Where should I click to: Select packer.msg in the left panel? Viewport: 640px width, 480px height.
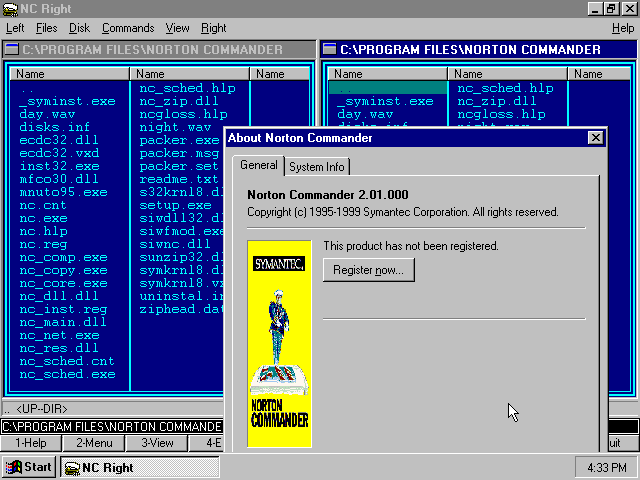point(180,153)
